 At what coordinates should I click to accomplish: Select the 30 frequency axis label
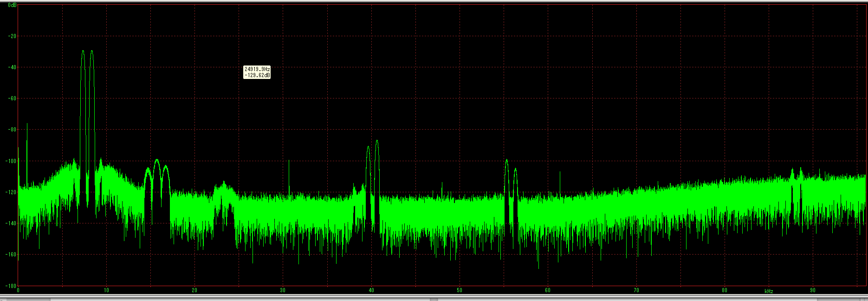coord(283,290)
